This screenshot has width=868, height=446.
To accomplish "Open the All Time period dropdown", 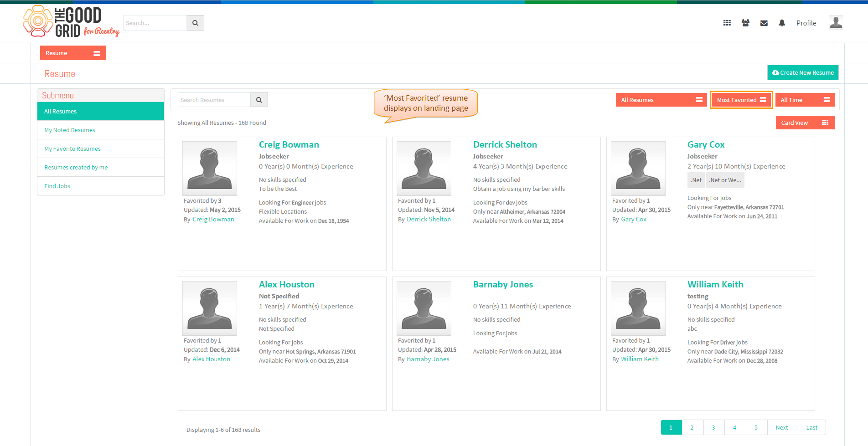I will pyautogui.click(x=805, y=100).
